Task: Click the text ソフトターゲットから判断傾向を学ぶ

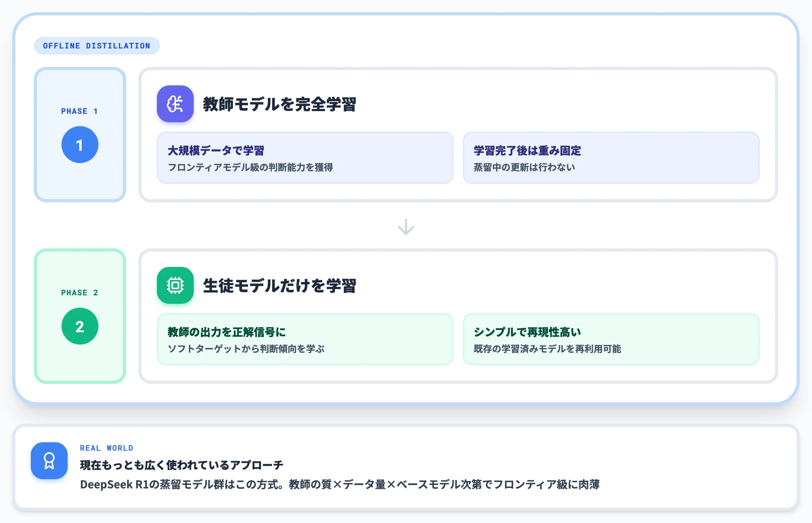Action: 246,349
